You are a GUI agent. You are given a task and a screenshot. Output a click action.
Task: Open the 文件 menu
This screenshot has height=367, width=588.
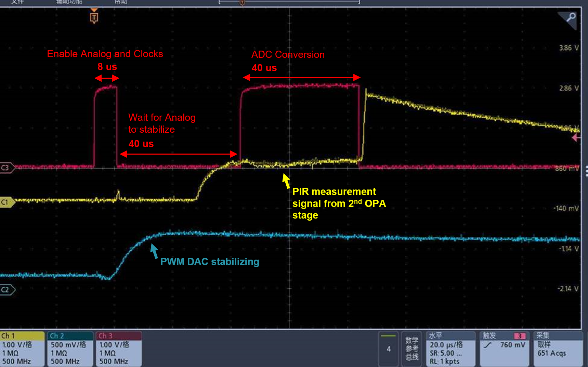click(x=17, y=2)
